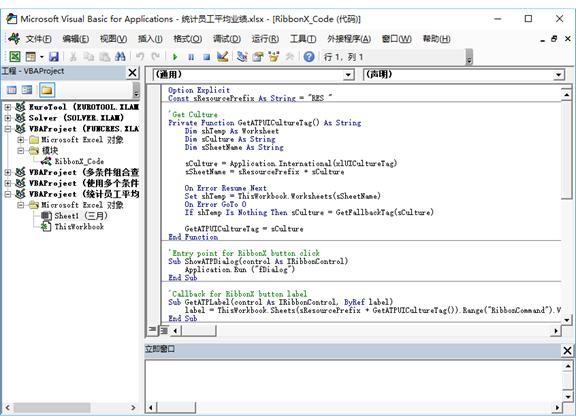This screenshot has width=576, height=419.
Task: Open the 帮助(H) menu
Action: tap(436, 39)
